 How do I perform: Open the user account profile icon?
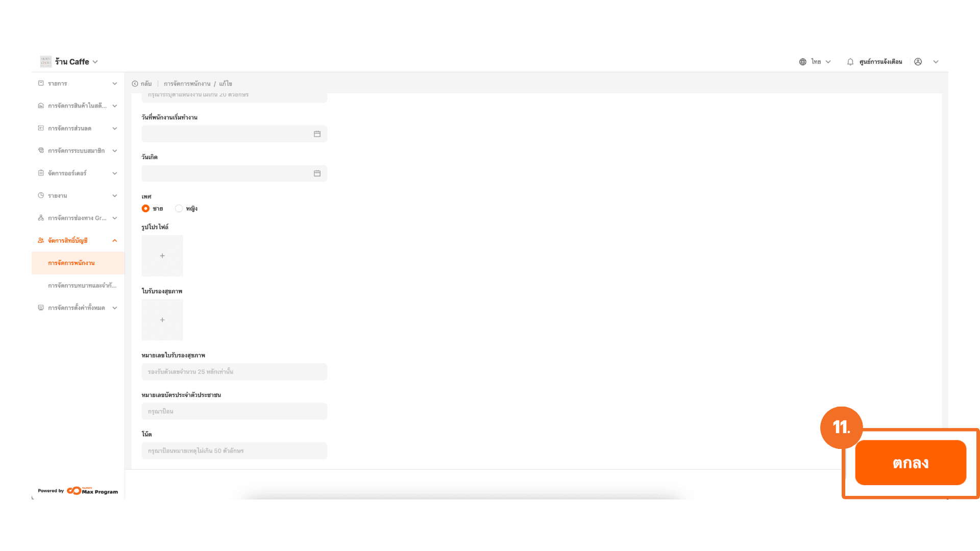(918, 62)
